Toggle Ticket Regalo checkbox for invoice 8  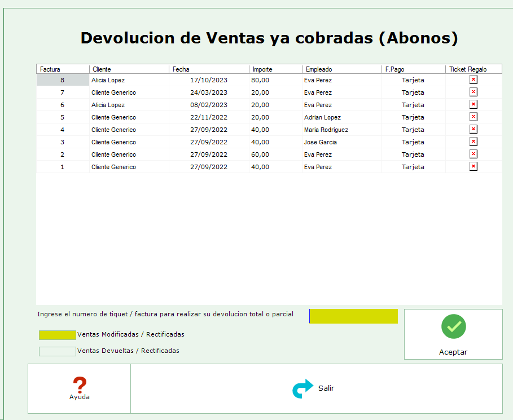pos(473,79)
